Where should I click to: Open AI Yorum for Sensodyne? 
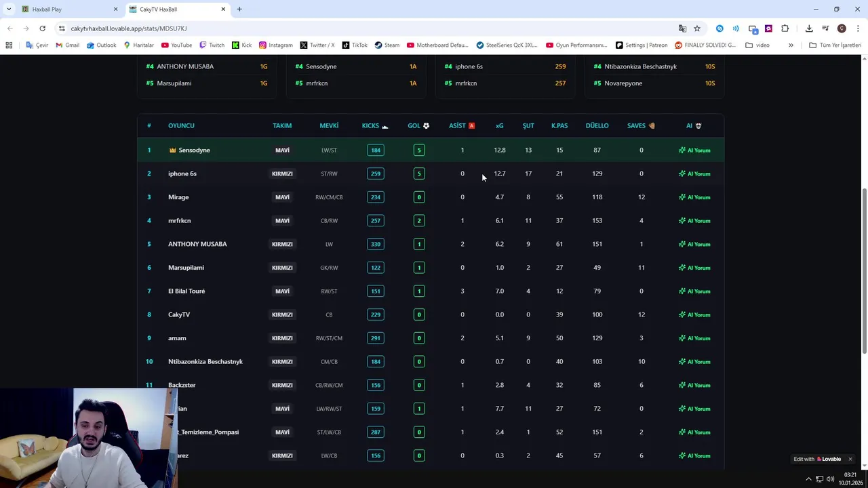(x=694, y=150)
